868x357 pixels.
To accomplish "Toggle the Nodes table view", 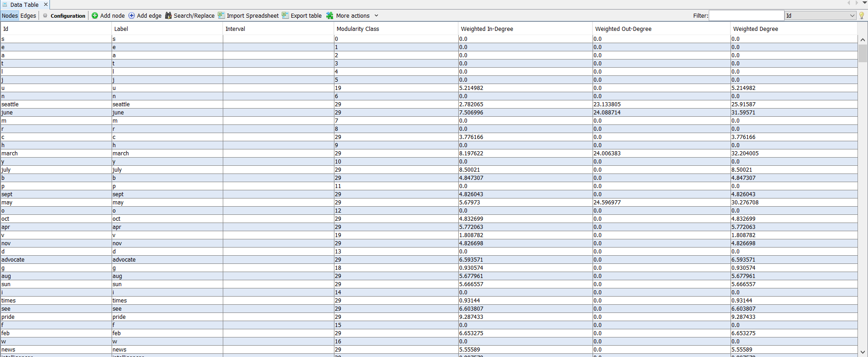I will click(10, 15).
